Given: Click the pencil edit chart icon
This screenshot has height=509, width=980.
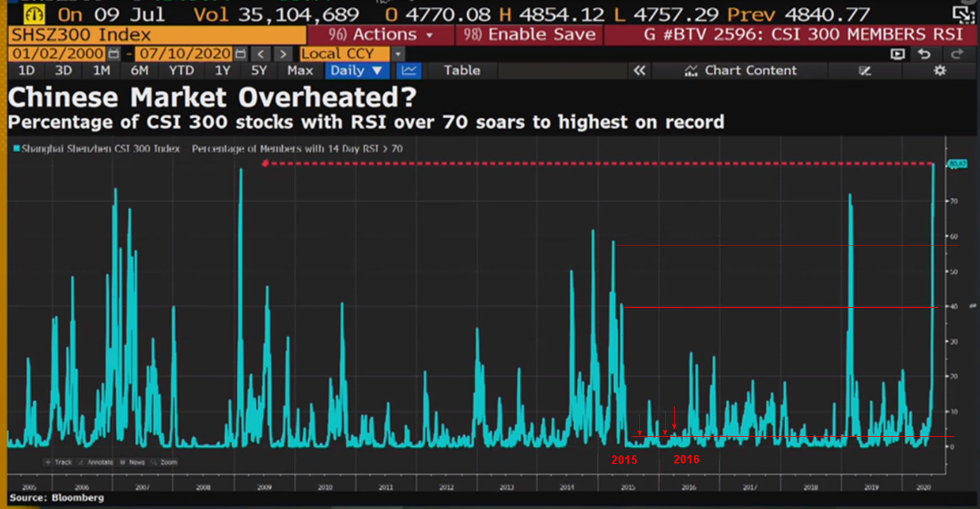Looking at the screenshot, I should (x=865, y=70).
